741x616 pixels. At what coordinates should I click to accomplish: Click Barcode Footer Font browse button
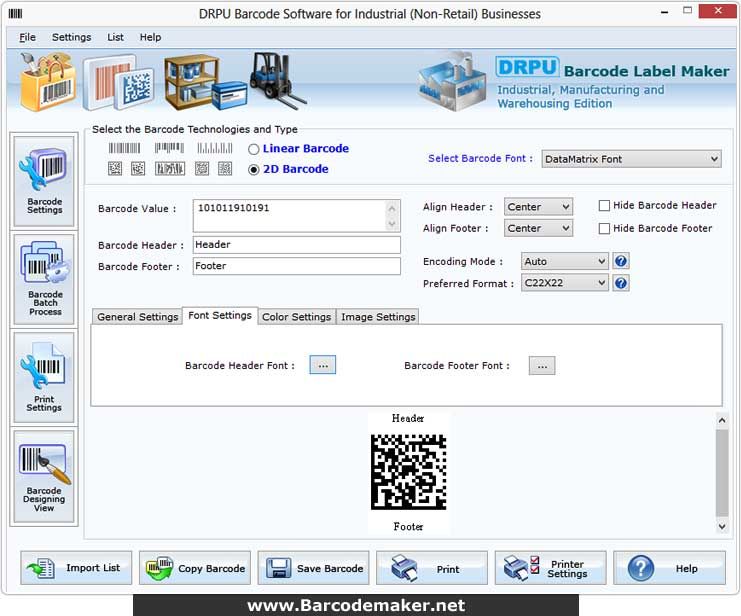coord(542,366)
